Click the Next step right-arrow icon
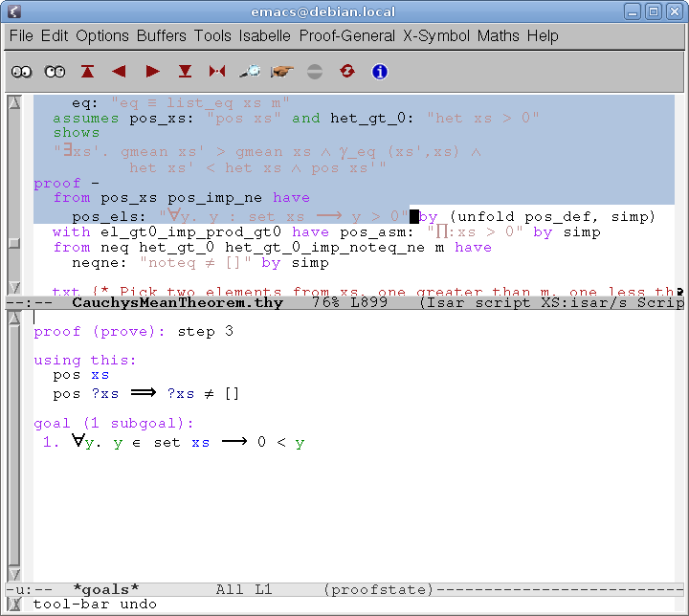689x616 pixels. 152,72
